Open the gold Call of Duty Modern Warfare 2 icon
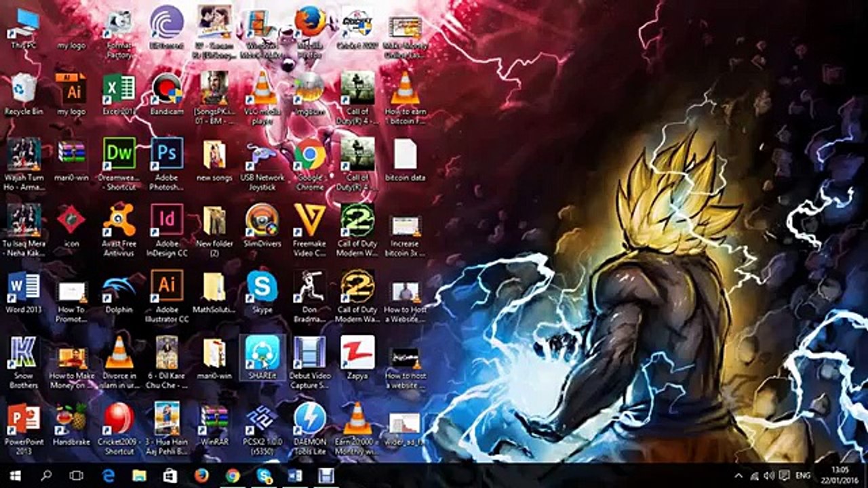 tap(357, 296)
